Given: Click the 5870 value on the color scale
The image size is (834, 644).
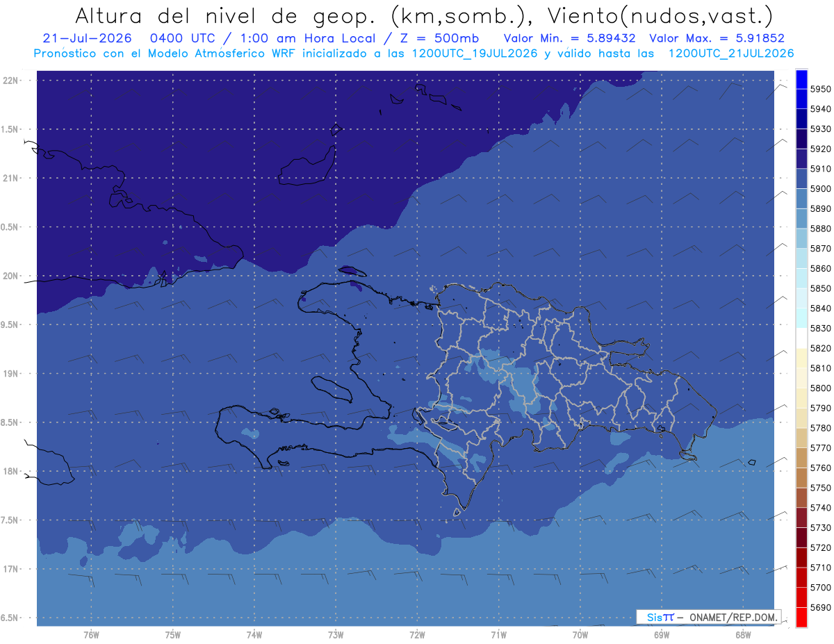Looking at the screenshot, I should coord(820,249).
